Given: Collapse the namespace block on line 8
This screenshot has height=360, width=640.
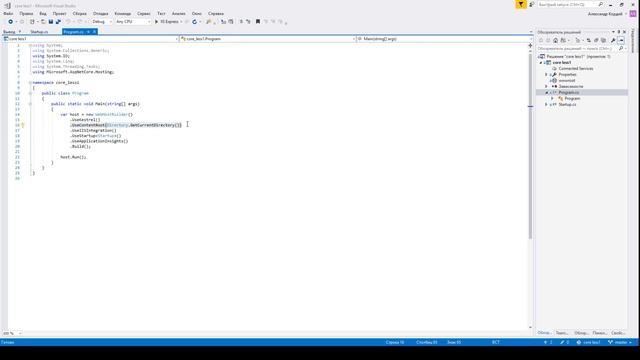Looking at the screenshot, I should (x=30, y=82).
